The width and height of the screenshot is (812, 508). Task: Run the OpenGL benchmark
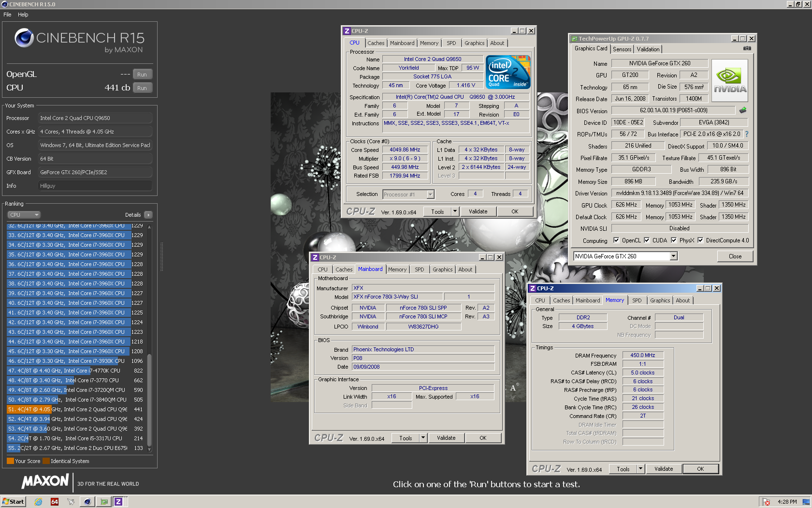(142, 75)
